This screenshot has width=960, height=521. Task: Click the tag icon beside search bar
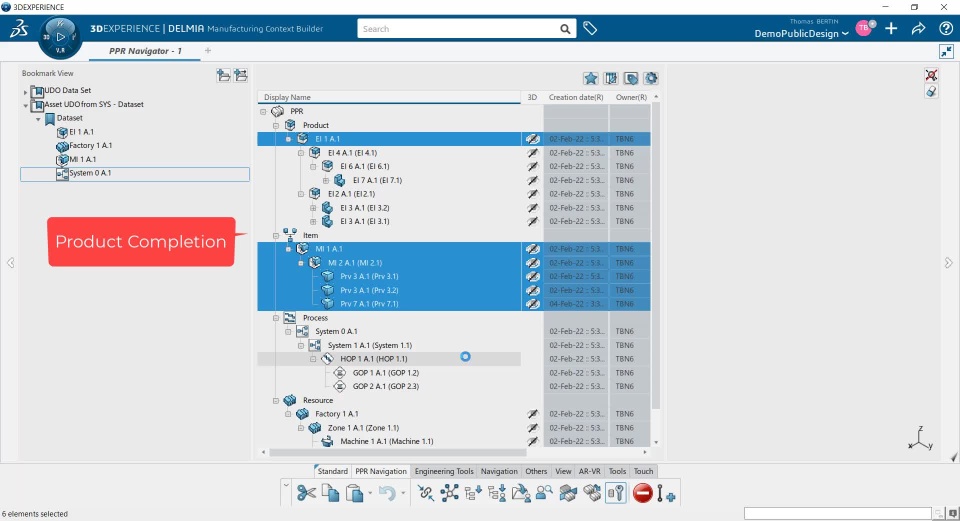point(590,28)
